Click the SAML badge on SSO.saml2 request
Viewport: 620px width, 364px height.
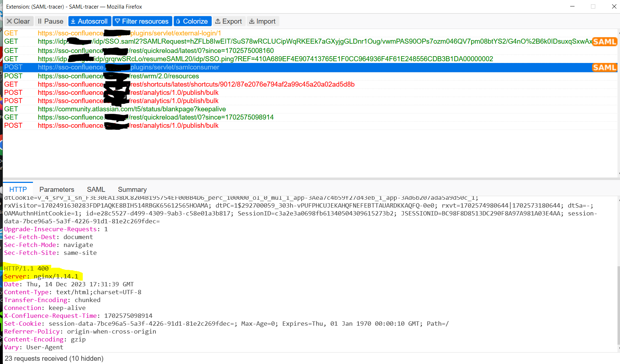(x=604, y=42)
